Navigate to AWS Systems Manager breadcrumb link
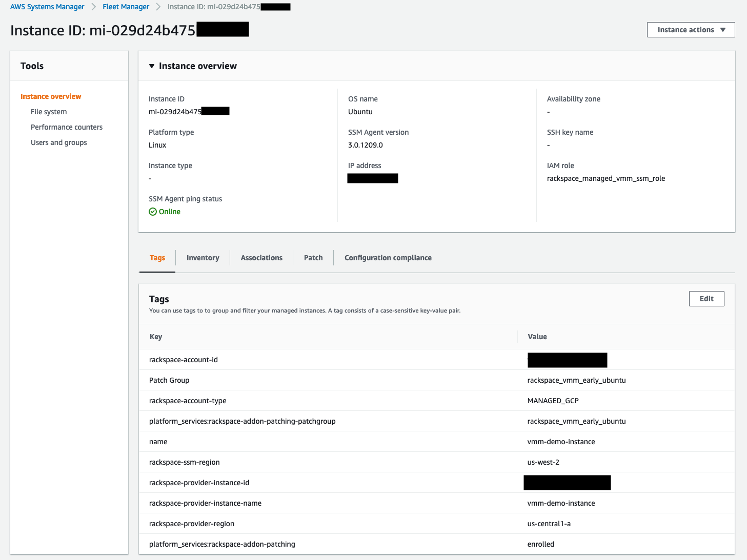Image resolution: width=747 pixels, height=560 pixels. pos(47,7)
